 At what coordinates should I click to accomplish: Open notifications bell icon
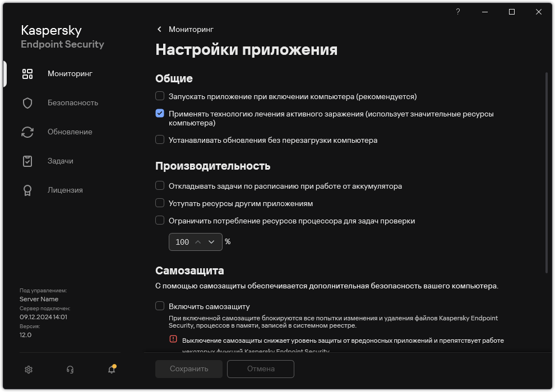point(112,369)
